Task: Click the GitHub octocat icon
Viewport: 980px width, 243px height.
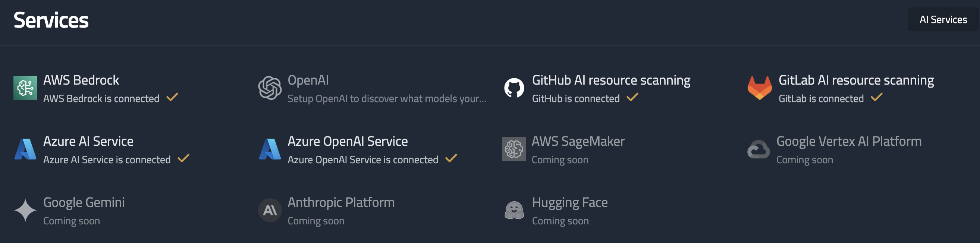Action: (x=514, y=88)
